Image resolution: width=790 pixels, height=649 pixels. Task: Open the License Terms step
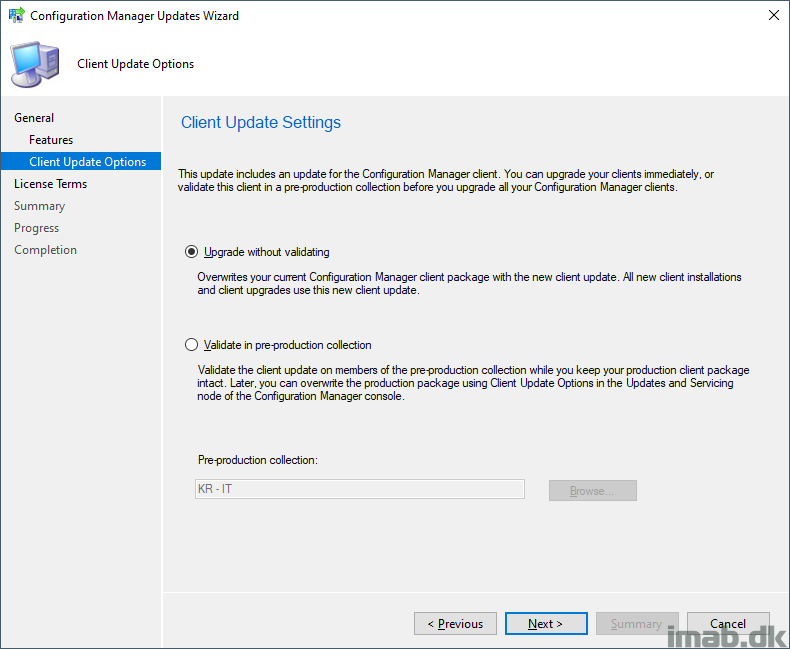(x=50, y=183)
